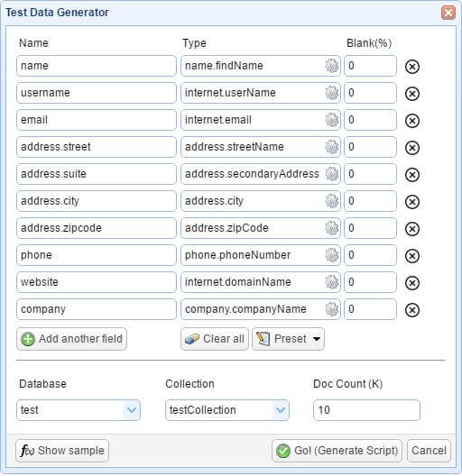
Task: Open the Preset dropdown menu
Action: [288, 339]
